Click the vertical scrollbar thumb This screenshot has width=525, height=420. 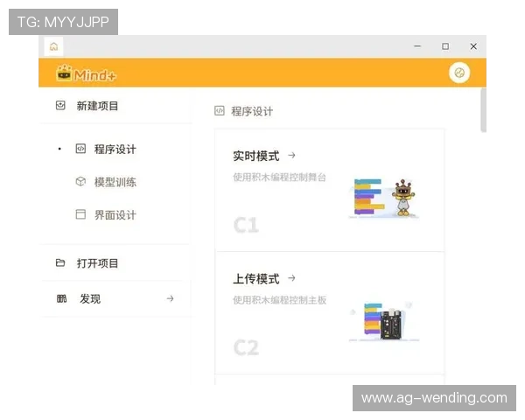pyautogui.click(x=484, y=110)
